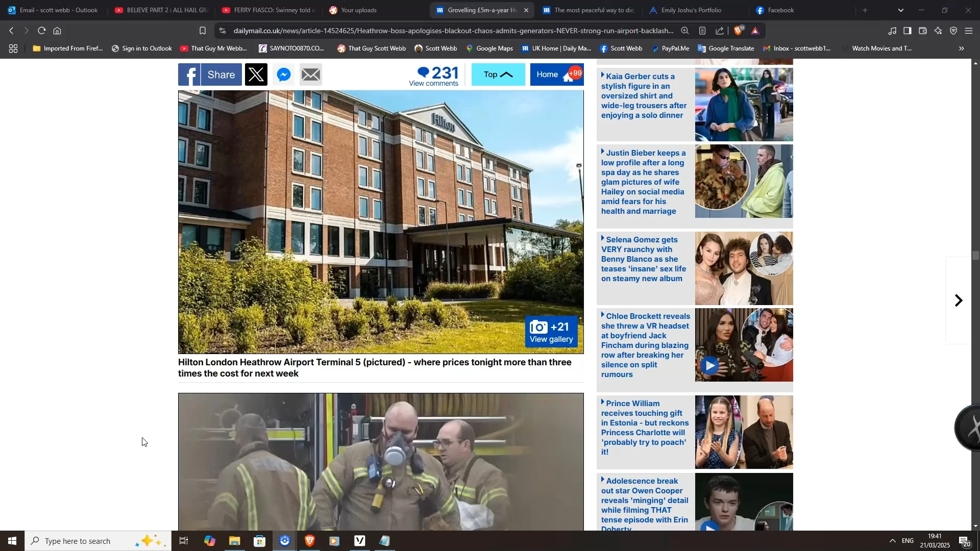Open the UK Home Daily Mail bookmark
980x551 pixels.
(x=556, y=48)
